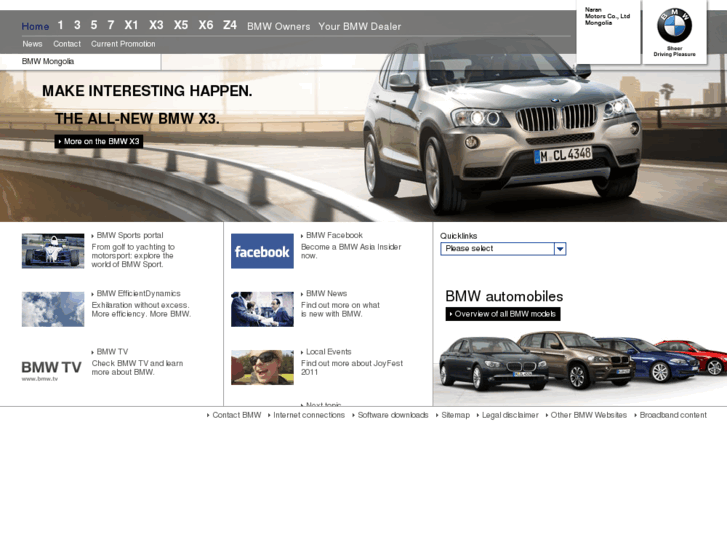Open the BMW Facebook link
The width and height of the screenshot is (727, 545).
coord(334,236)
